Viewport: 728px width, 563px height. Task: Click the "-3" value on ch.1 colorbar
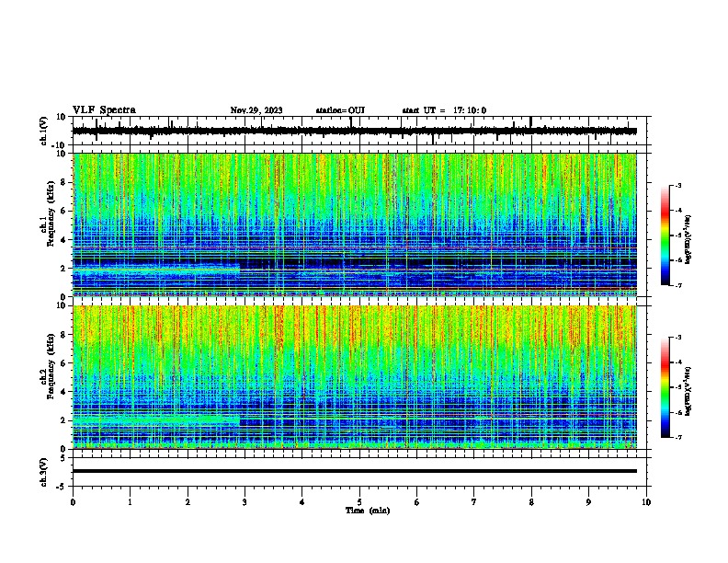click(678, 185)
